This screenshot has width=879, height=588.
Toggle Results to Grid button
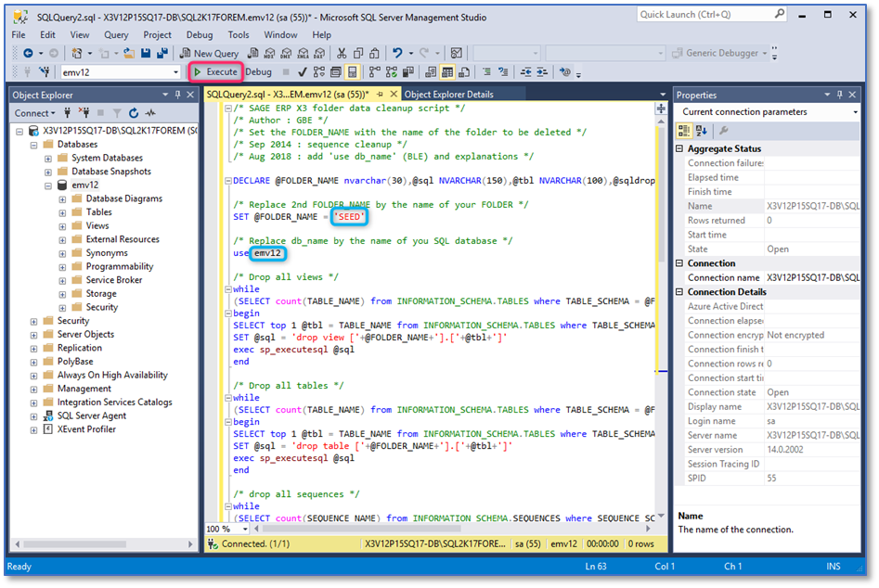(x=447, y=71)
